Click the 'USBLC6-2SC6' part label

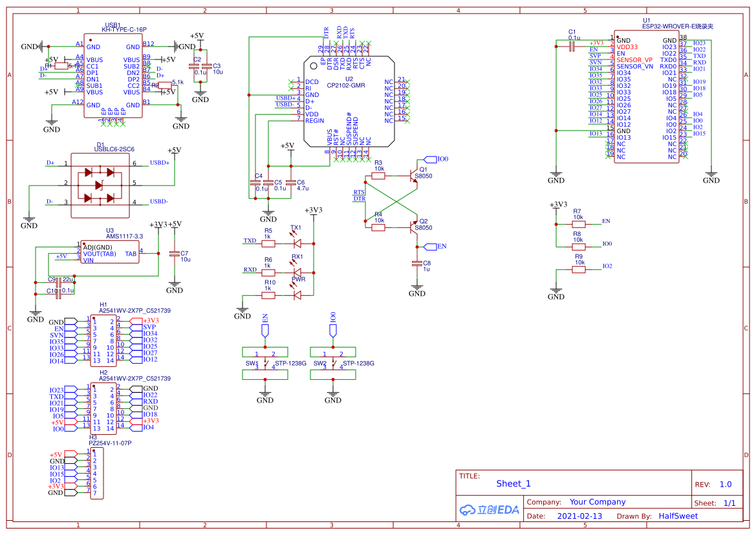(114, 149)
